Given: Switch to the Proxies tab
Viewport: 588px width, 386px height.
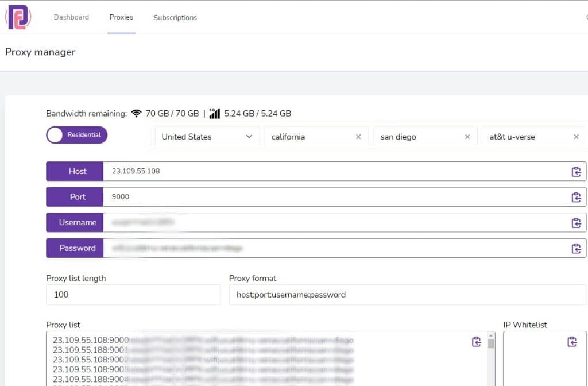Looking at the screenshot, I should click(121, 17).
